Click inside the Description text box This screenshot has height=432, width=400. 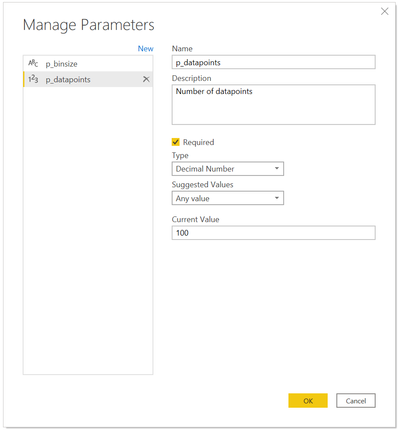[x=273, y=104]
